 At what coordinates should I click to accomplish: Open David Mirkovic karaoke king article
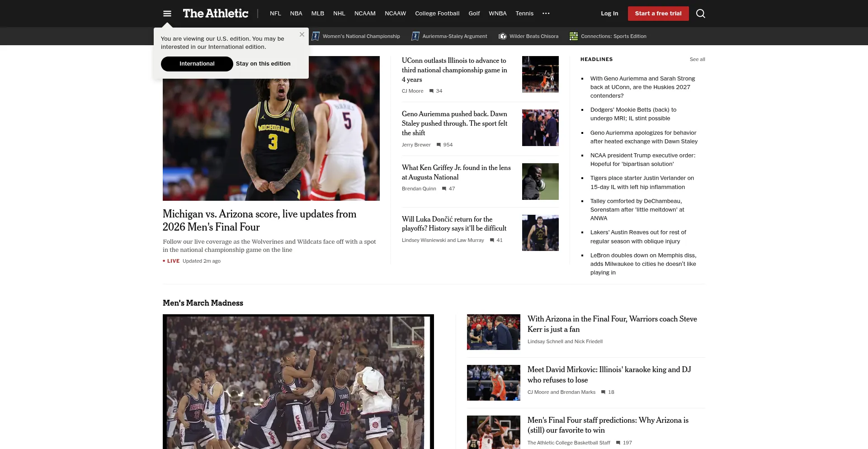(609, 375)
